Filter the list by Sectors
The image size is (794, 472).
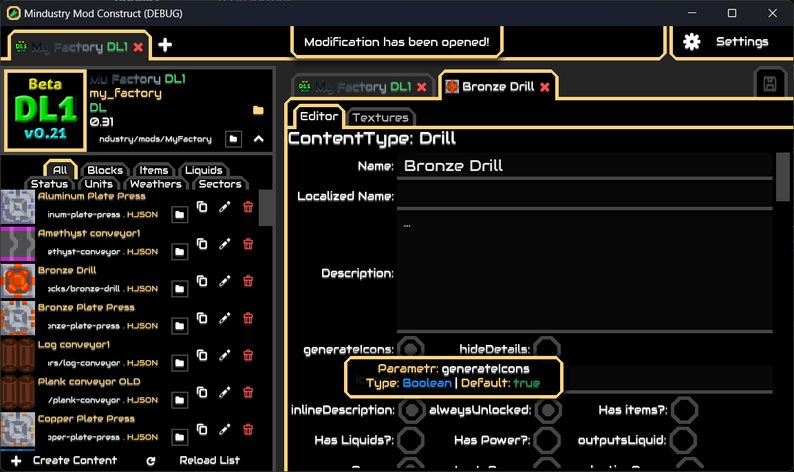(x=220, y=184)
